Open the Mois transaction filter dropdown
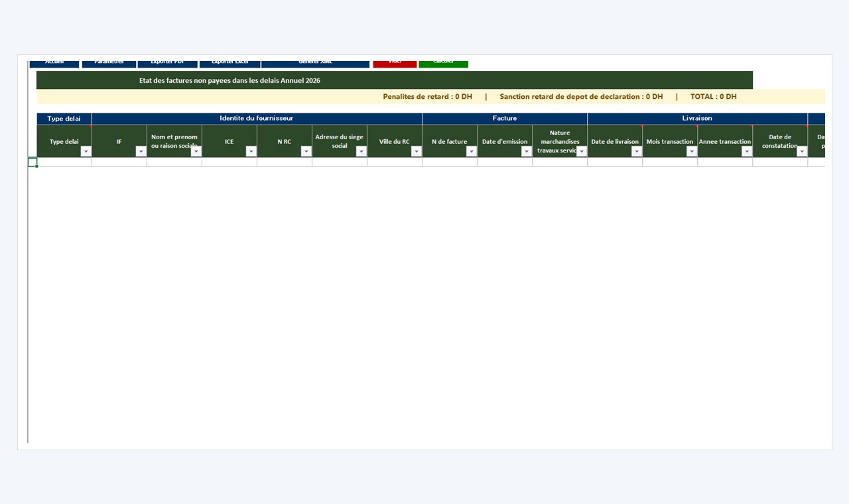849x504 pixels. point(691,151)
